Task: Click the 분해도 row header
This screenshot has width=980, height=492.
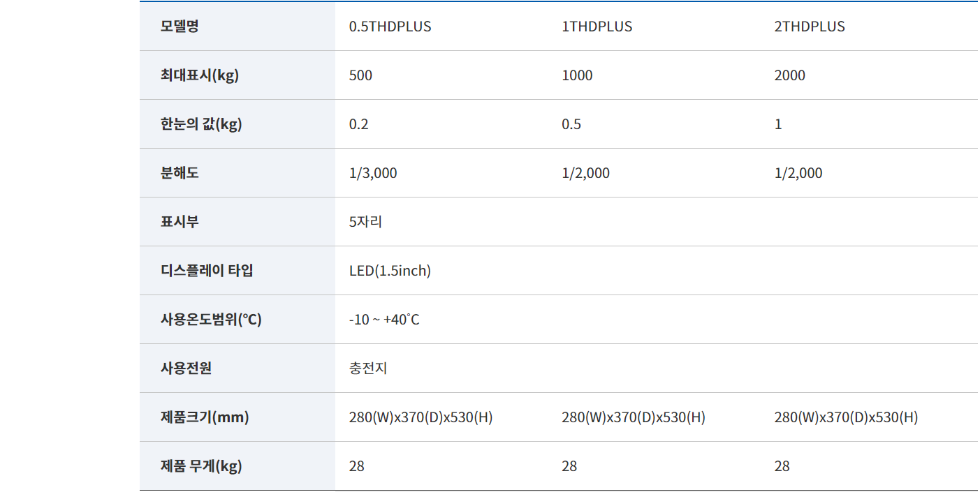Action: click(x=180, y=173)
